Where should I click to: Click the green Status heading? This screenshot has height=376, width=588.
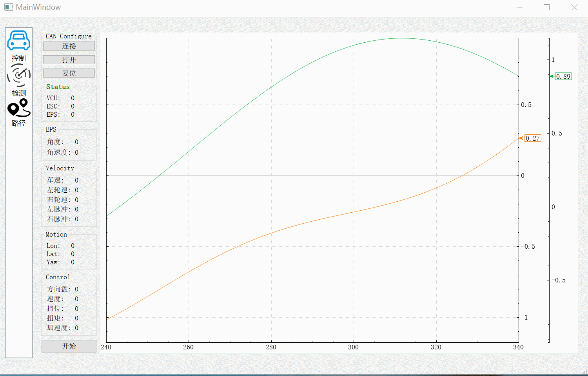click(58, 87)
